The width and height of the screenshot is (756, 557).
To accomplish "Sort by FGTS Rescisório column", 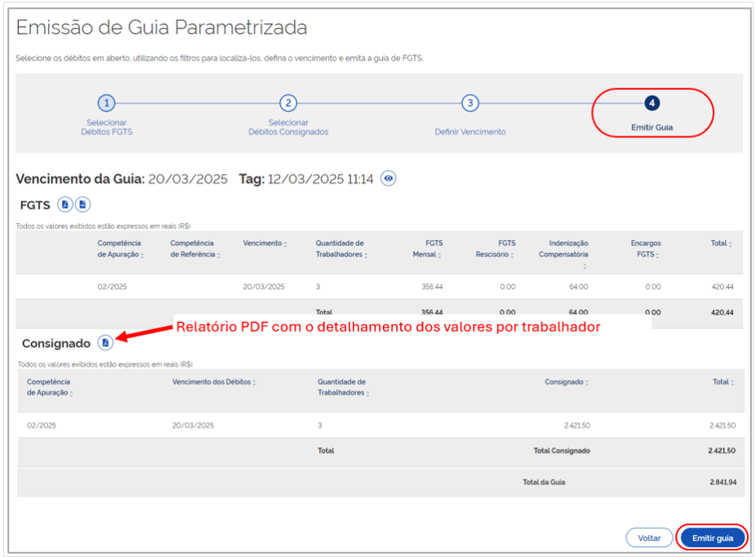I will pos(496,249).
